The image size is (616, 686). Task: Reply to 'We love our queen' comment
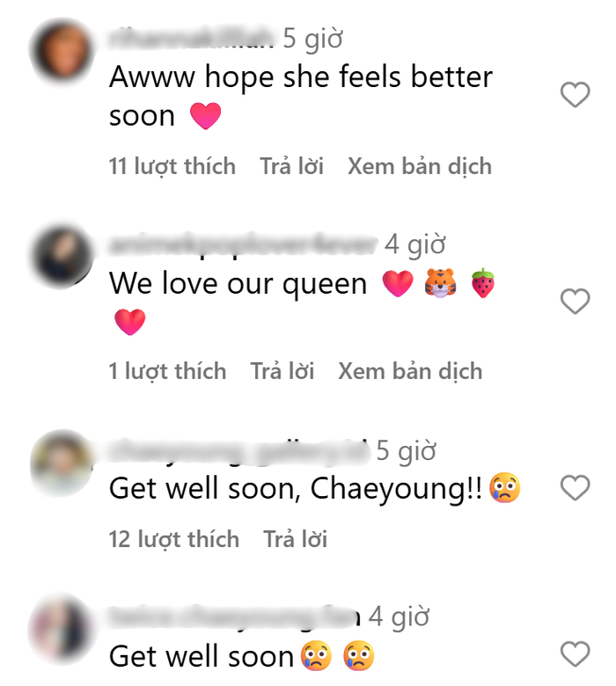click(282, 371)
